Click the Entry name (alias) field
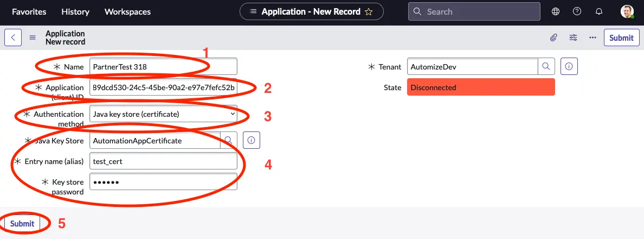 (x=164, y=161)
